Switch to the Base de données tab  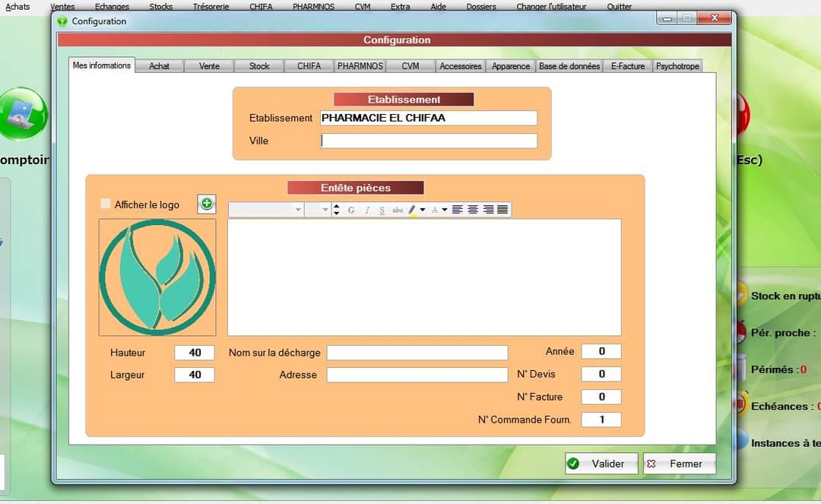(569, 66)
